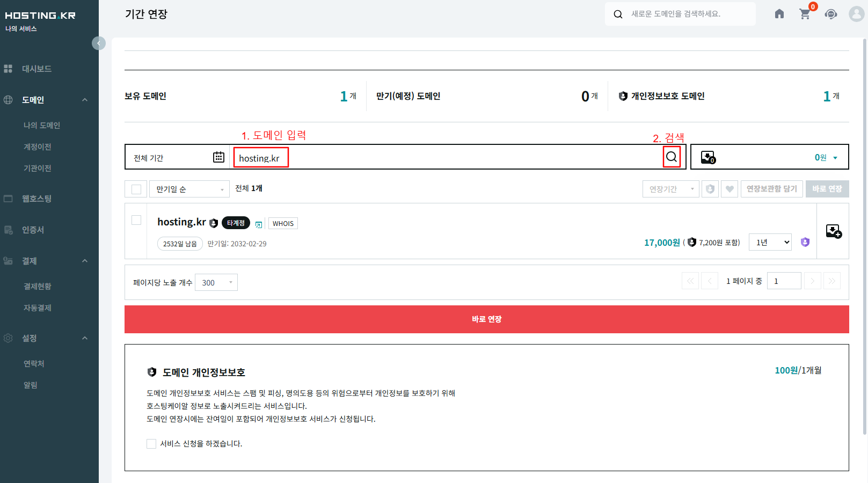This screenshot has width=868, height=483.
Task: Click the privacy shield toolbar icon
Action: pos(710,189)
